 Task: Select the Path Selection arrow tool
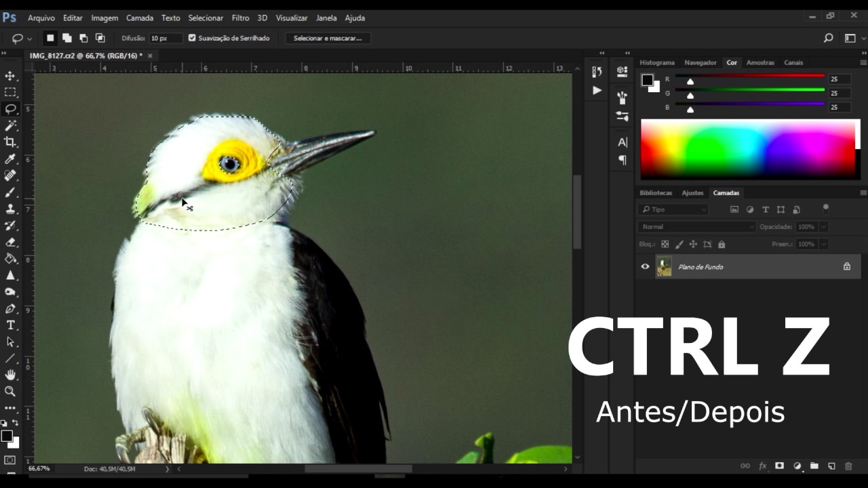pyautogui.click(x=10, y=342)
